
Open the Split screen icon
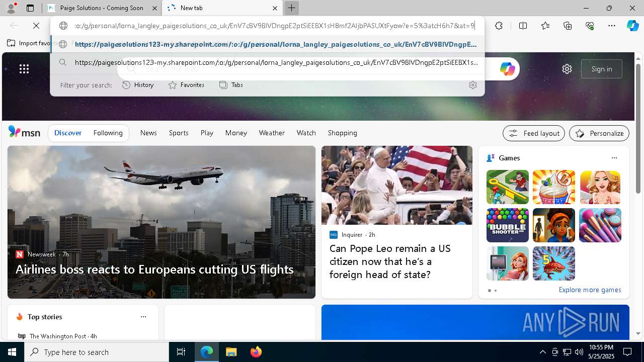click(x=523, y=26)
